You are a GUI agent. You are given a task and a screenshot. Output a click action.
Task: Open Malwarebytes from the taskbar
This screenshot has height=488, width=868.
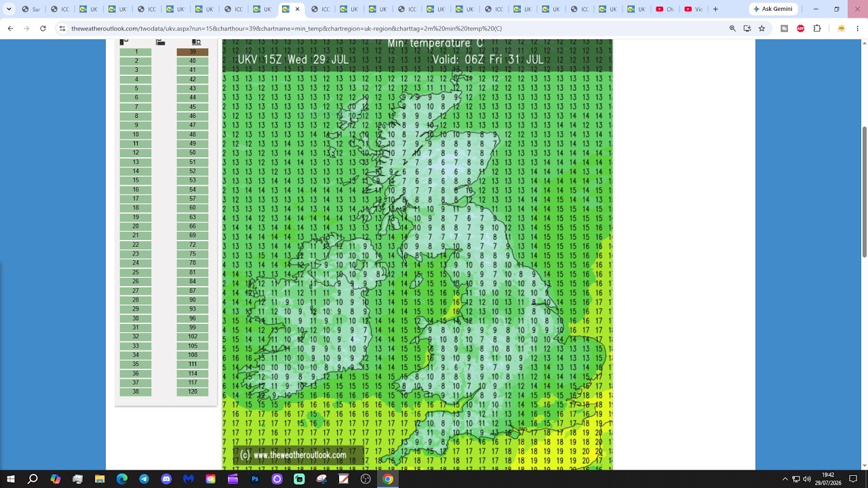pos(189,479)
